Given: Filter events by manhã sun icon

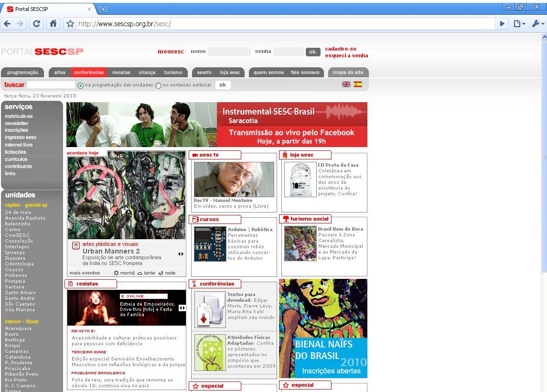Looking at the screenshot, I should coord(116,273).
